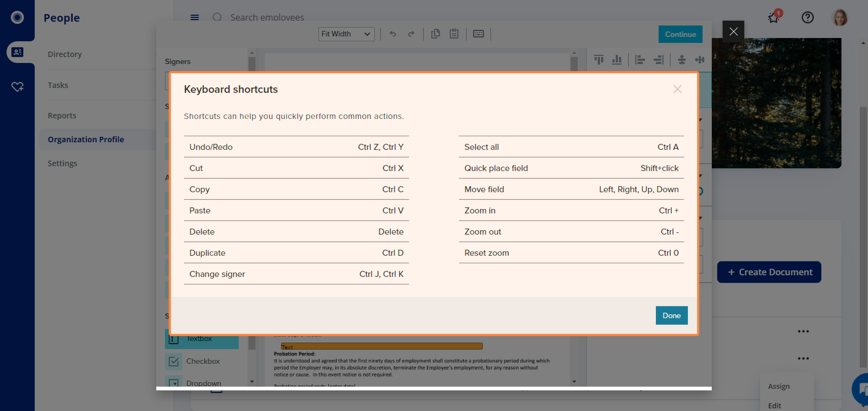Click the paste clipboard icon
868x411 pixels.
pyautogui.click(x=454, y=34)
